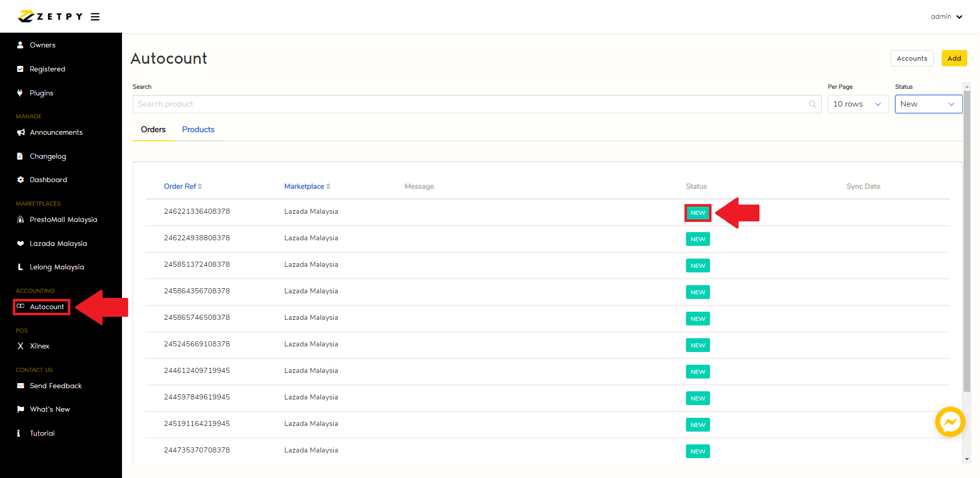Click order reference 246221336408378

coord(197,211)
